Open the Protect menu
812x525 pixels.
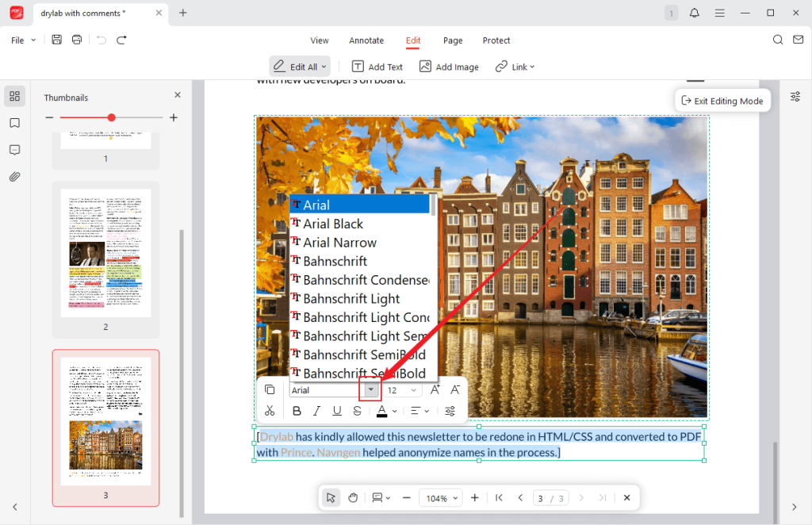[496, 40]
